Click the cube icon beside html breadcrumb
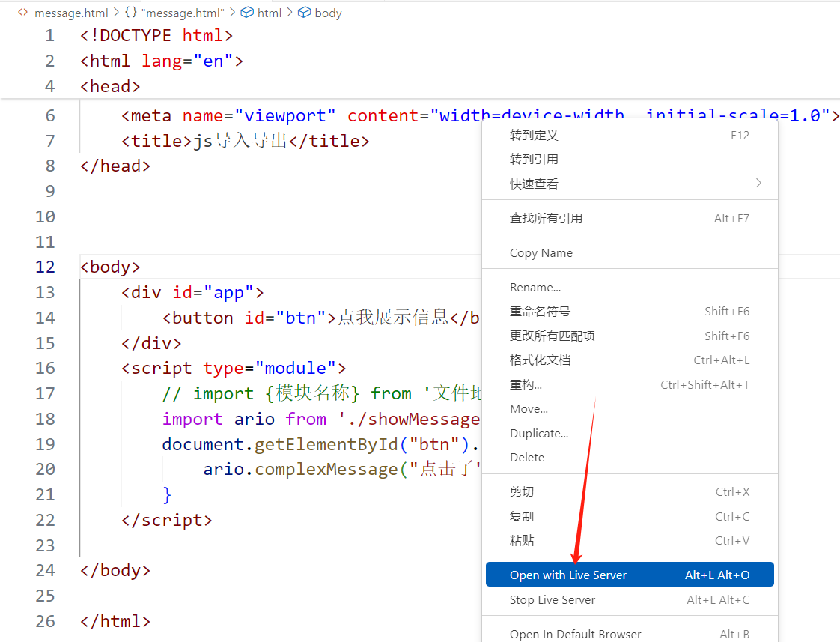Image resolution: width=840 pixels, height=642 pixels. pyautogui.click(x=247, y=12)
